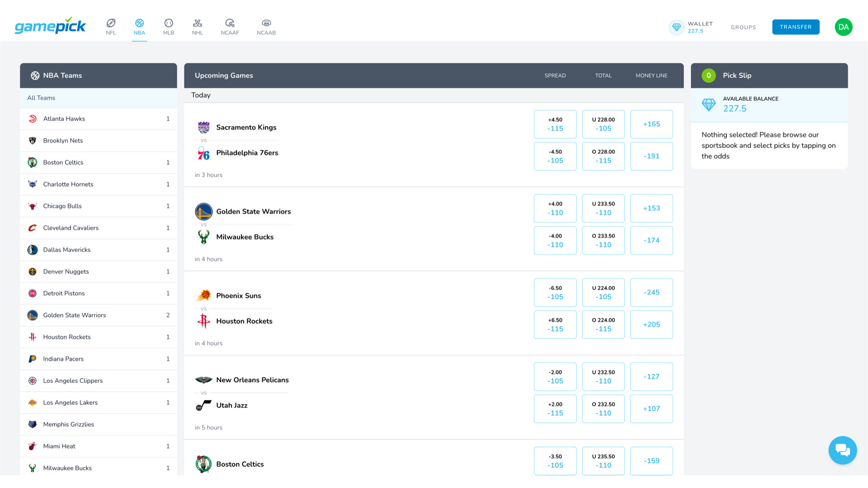Pick Sacramento Kings +4.50 spread
The height and width of the screenshot is (488, 868).
555,124
